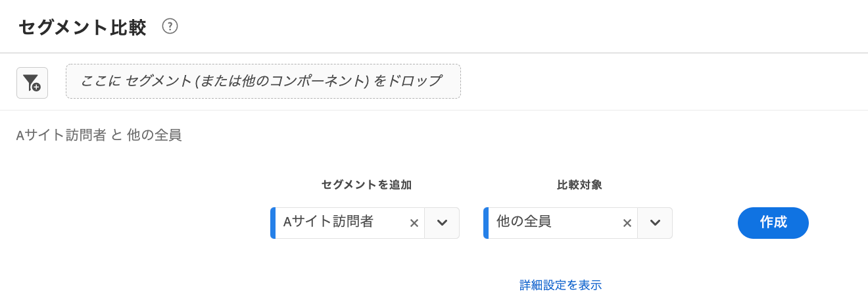Image resolution: width=868 pixels, height=300 pixels.
Task: Click blue color bar on 他の全員 field
Action: point(486,223)
